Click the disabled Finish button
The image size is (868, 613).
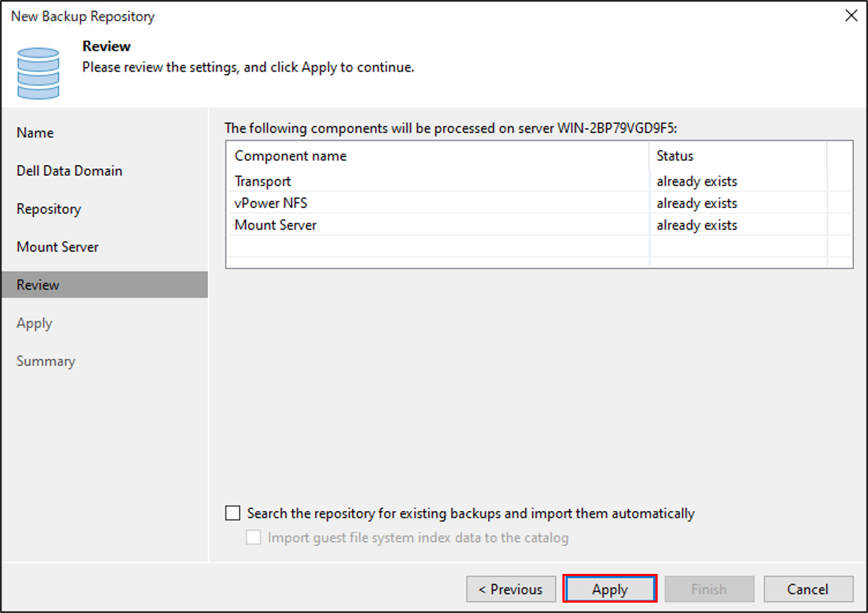709,589
